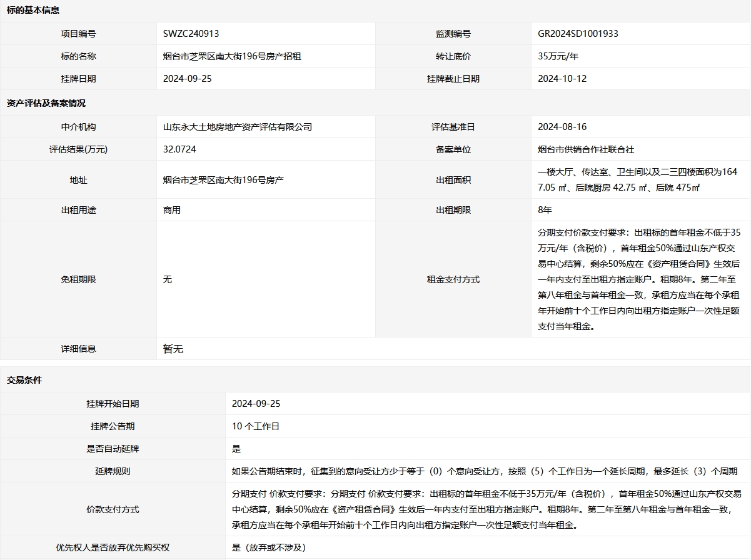The image size is (751, 560).
Task: Select the 标的名称 value about 南大街196号房产招租
Action: point(232,56)
